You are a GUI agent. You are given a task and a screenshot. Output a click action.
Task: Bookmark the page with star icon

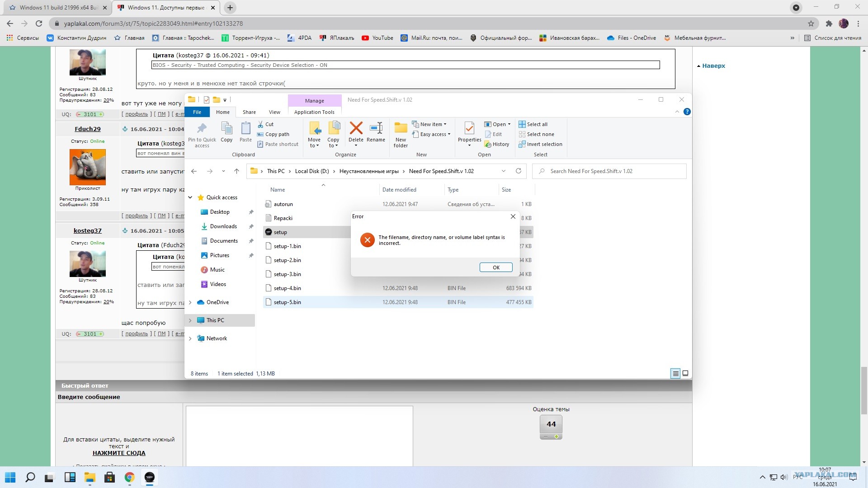click(811, 23)
